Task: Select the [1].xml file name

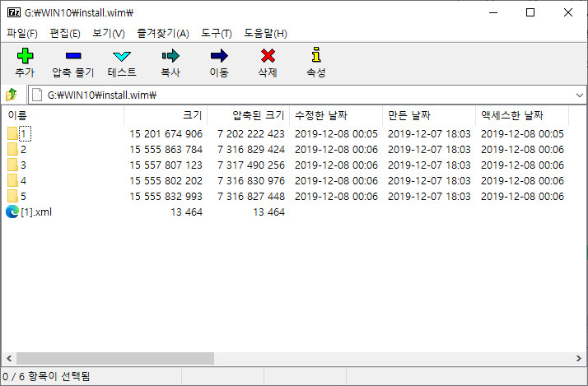Action: 36,212
